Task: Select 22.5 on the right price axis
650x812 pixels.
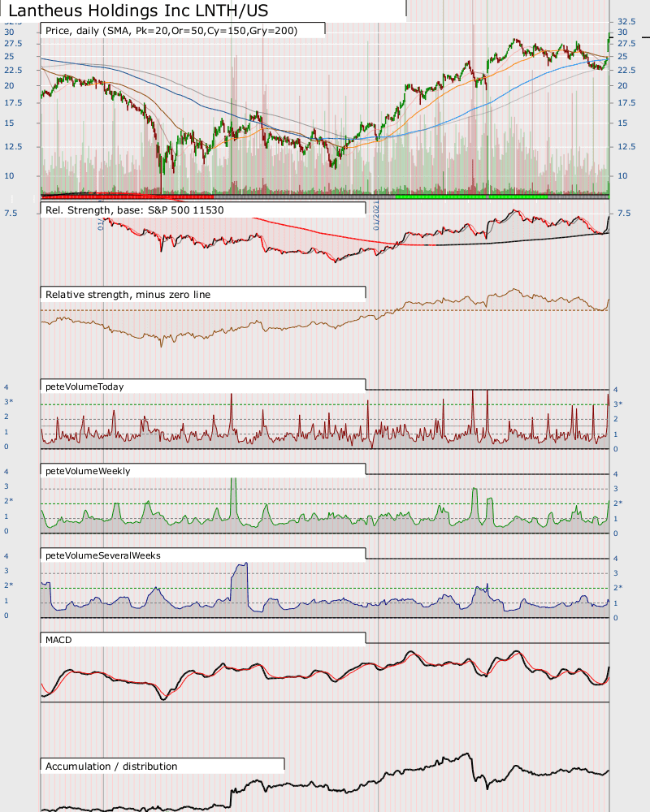Action: pyautogui.click(x=626, y=71)
